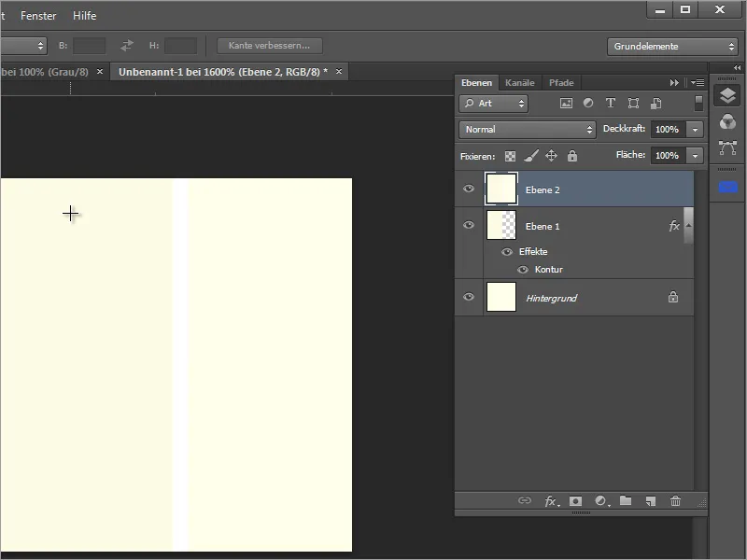Create a new layer

pyautogui.click(x=651, y=501)
